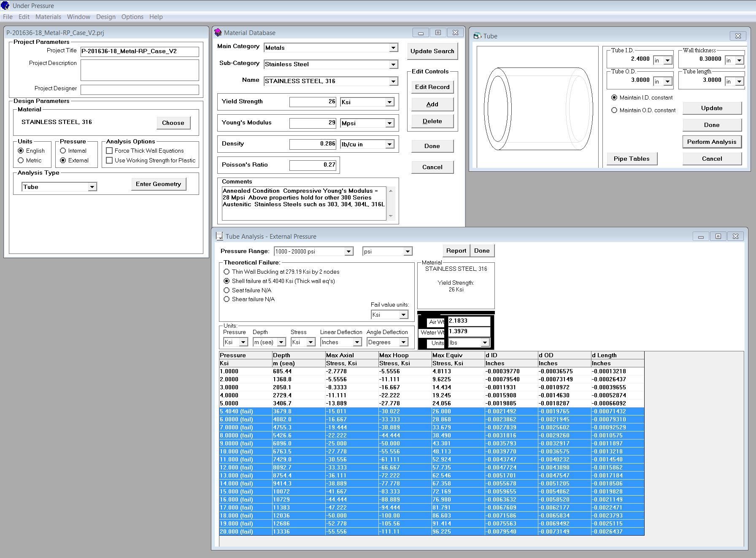The width and height of the screenshot is (756, 558).
Task: Select Shear failure N/A radio button
Action: tap(227, 299)
